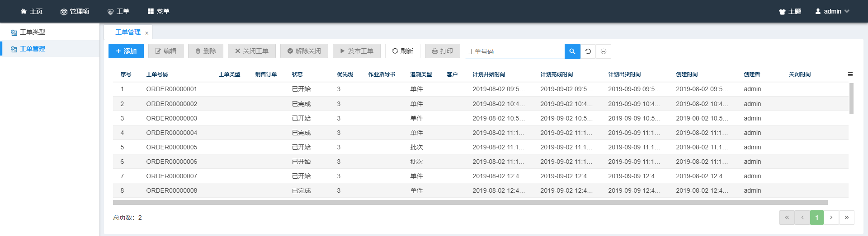Click the 客户 column header
The height and width of the screenshot is (236, 868).
coord(452,74)
